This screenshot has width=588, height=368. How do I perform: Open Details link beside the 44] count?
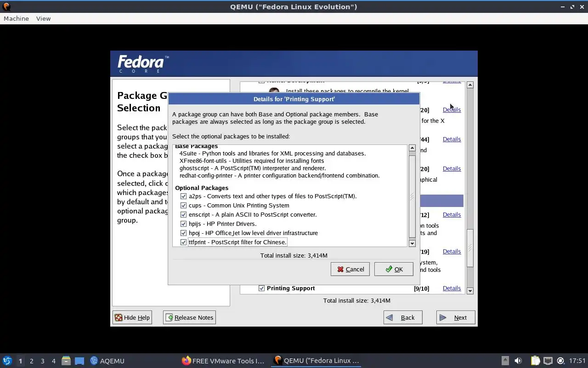point(452,139)
